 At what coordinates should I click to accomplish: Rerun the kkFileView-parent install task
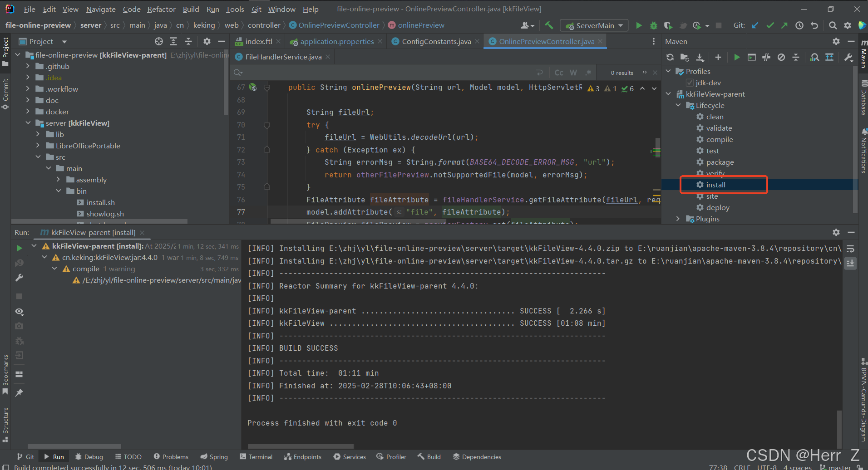coord(19,248)
